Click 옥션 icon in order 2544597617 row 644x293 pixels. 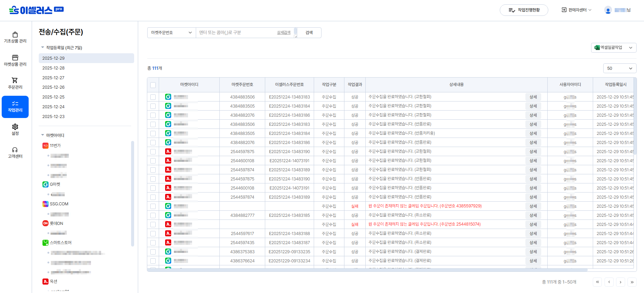point(168,233)
